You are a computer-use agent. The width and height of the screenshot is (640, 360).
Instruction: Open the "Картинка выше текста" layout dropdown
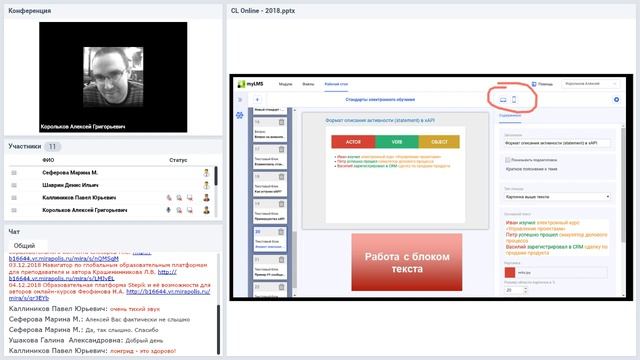557,197
